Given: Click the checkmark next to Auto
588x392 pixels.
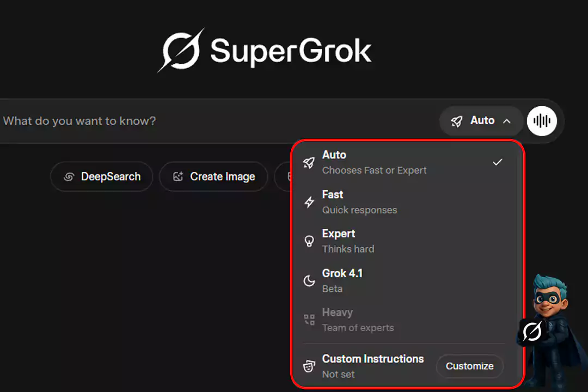Looking at the screenshot, I should [497, 162].
